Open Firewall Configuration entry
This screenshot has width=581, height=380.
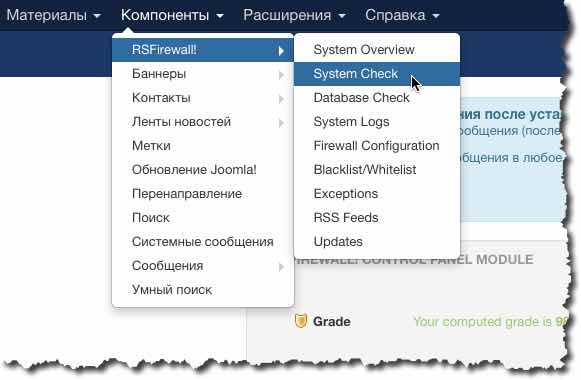pos(377,146)
